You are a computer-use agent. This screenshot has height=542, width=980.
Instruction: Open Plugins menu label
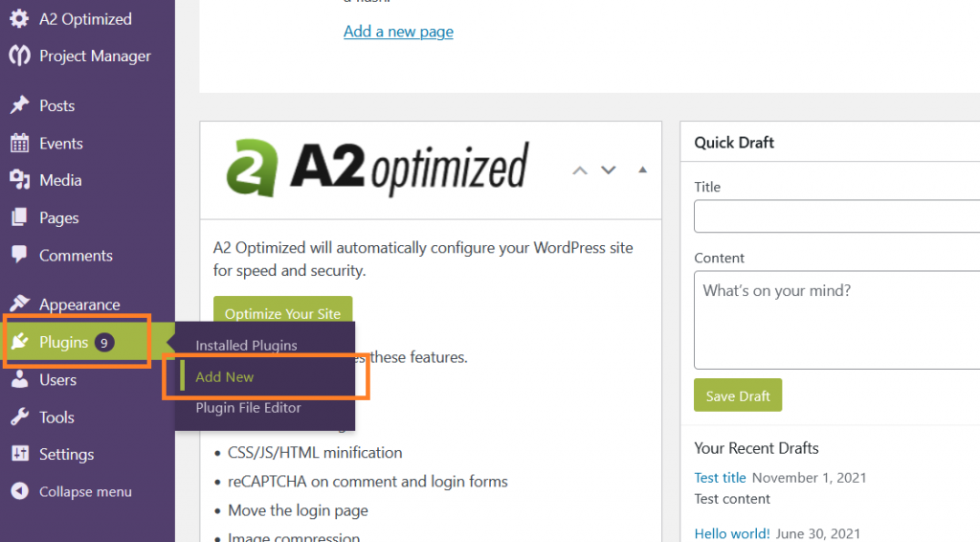click(x=64, y=342)
